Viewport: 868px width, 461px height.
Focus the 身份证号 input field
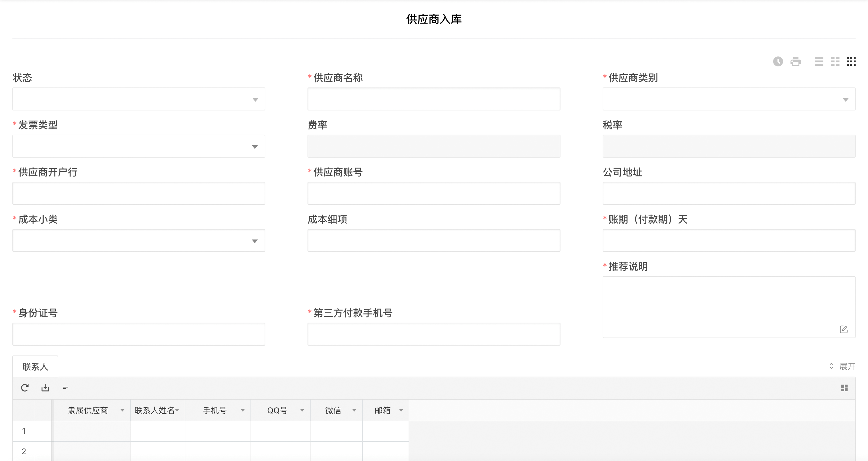[x=139, y=334]
